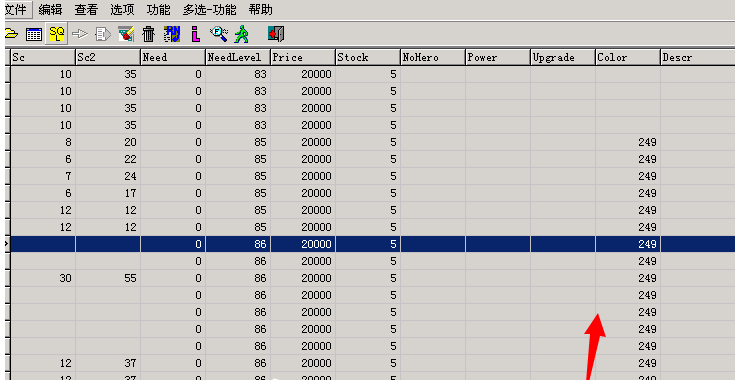Click the current-row indicator beside highlighted row
Screen dimensions: 735x380
[x=7, y=244]
